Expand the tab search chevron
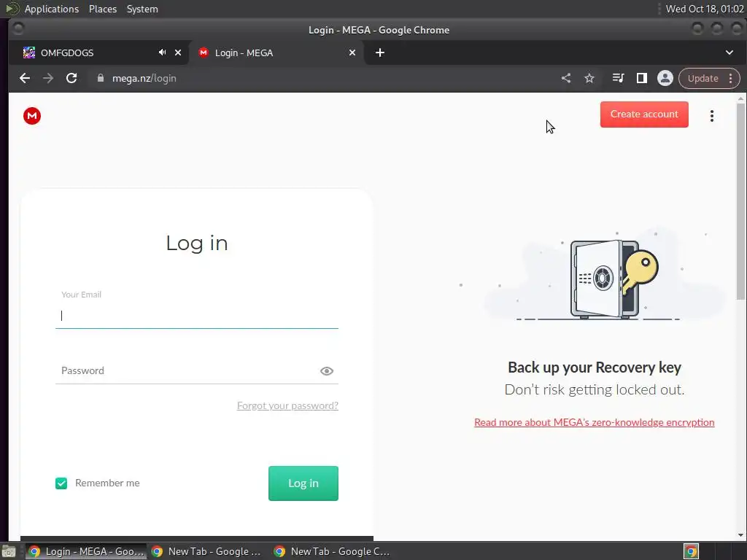This screenshot has height=560, width=747. tap(729, 52)
